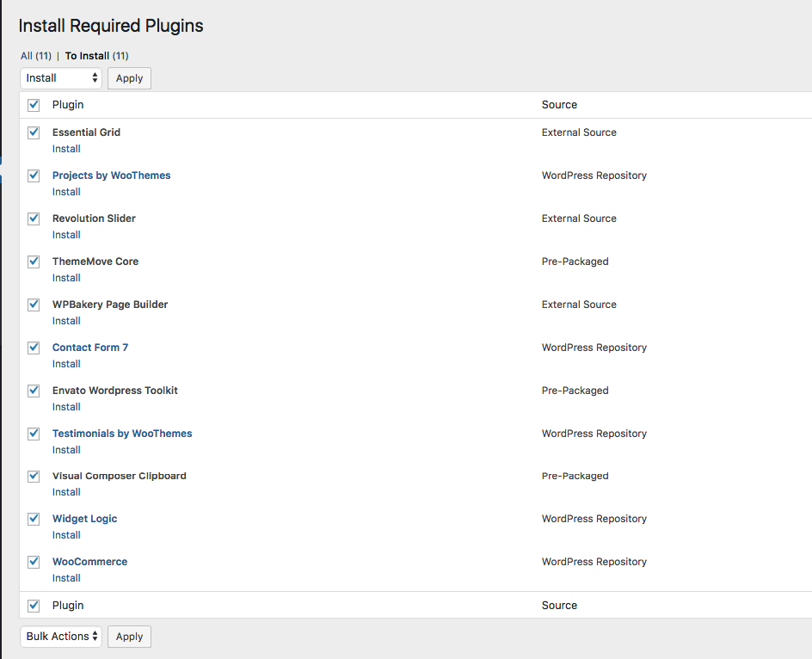Select the To Install (11) filter
Image resolution: width=812 pixels, height=659 pixels.
[97, 56]
